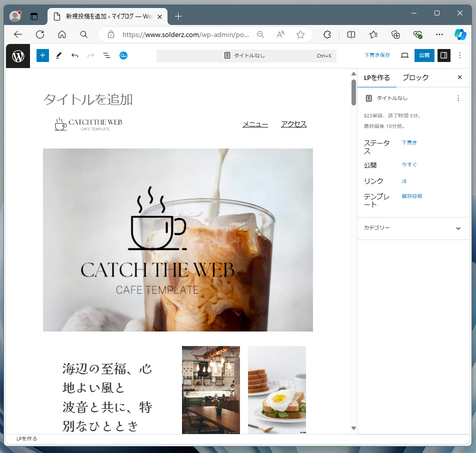Image resolution: width=476 pixels, height=453 pixels.
Task: Expand the カテゴリー panel
Action: (x=413, y=228)
